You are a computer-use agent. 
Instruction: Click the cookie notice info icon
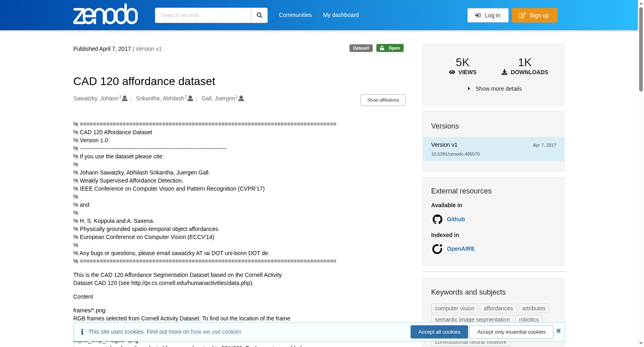click(x=82, y=332)
